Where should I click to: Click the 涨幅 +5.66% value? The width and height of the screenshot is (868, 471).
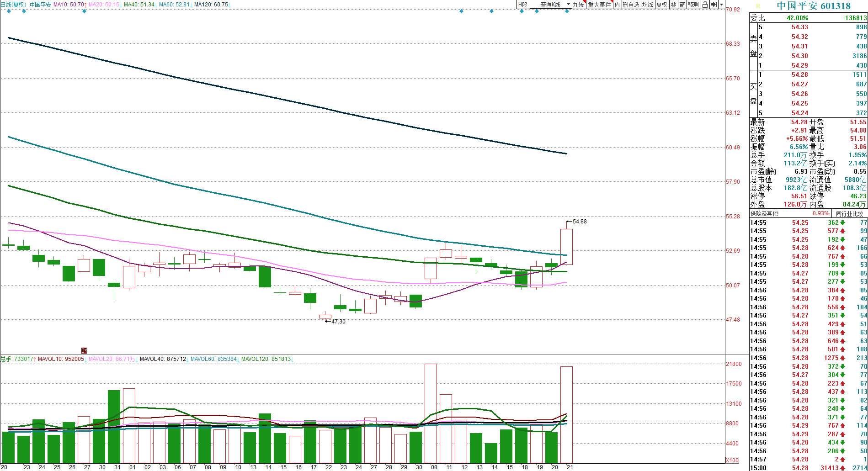pos(797,139)
